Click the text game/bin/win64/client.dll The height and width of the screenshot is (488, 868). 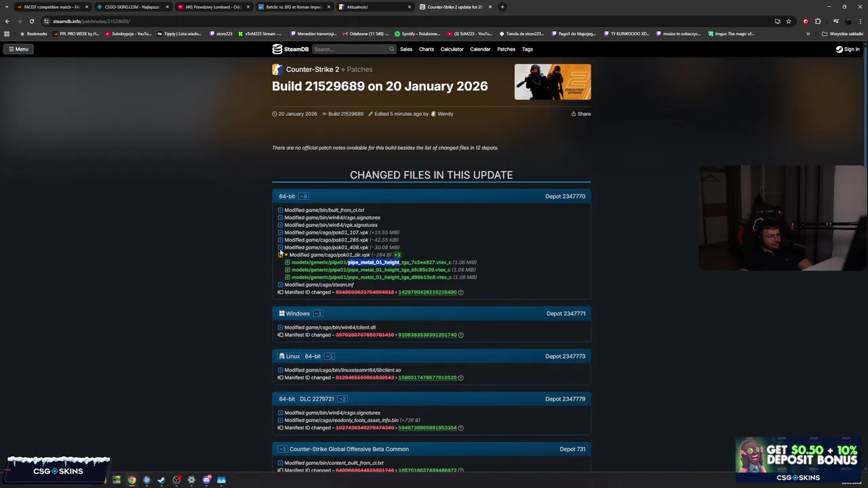click(340, 327)
